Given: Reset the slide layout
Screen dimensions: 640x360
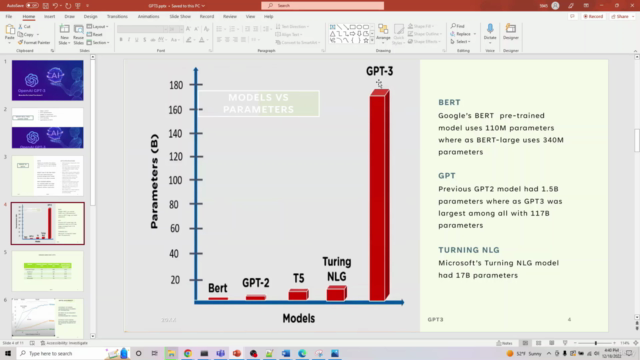Looking at the screenshot, I should pyautogui.click(x=95, y=35).
